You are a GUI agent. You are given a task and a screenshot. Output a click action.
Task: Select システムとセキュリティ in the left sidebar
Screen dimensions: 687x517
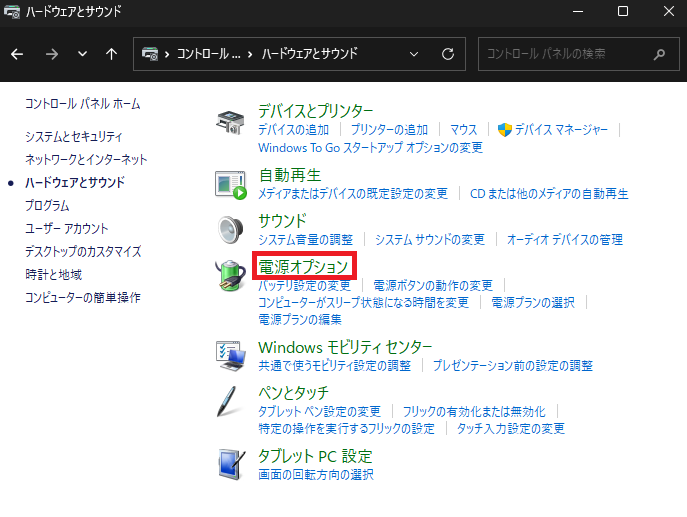[x=74, y=136]
